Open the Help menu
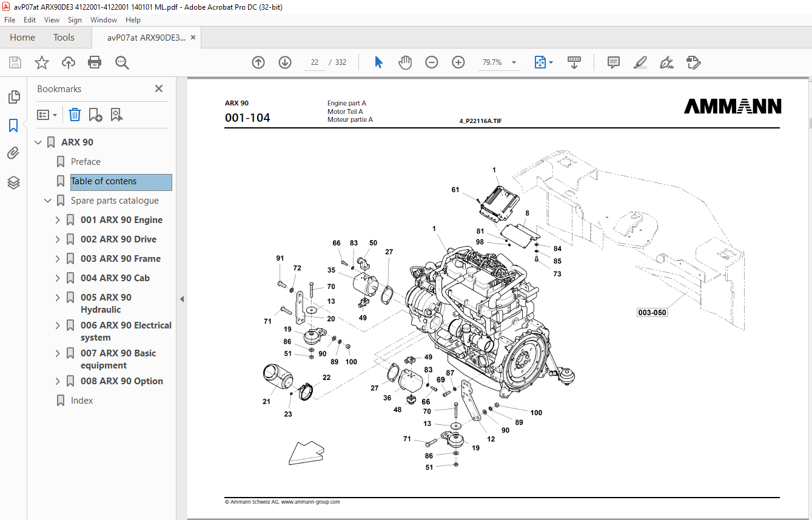 pyautogui.click(x=133, y=20)
